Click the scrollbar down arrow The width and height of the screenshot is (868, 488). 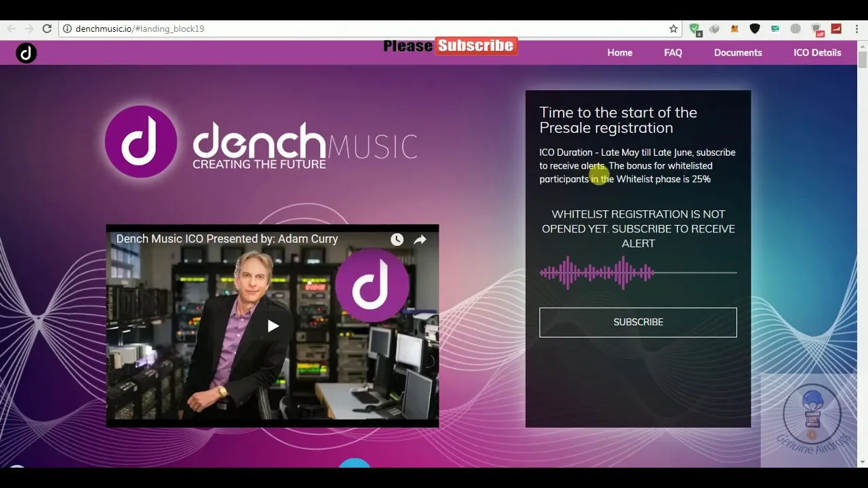pyautogui.click(x=862, y=462)
